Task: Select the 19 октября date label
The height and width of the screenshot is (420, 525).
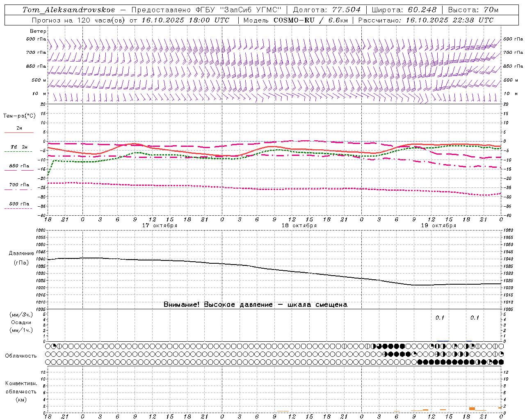Action: coord(438,226)
